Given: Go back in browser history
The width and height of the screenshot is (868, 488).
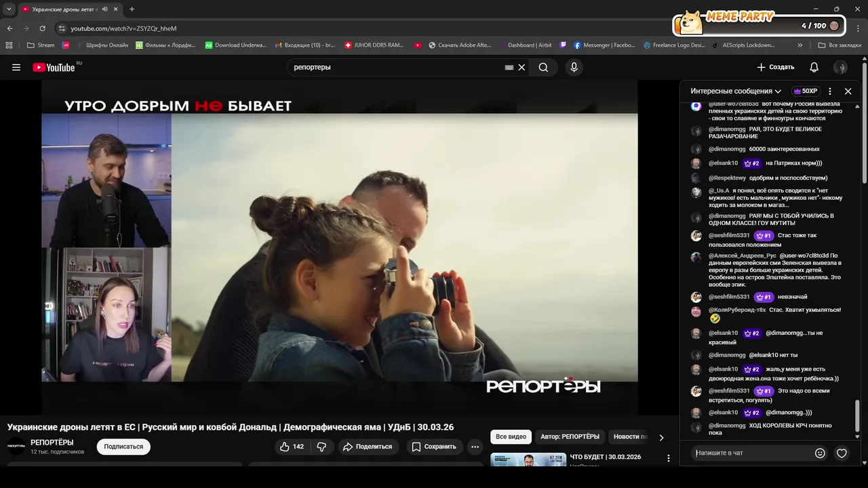Looking at the screenshot, I should (x=9, y=28).
